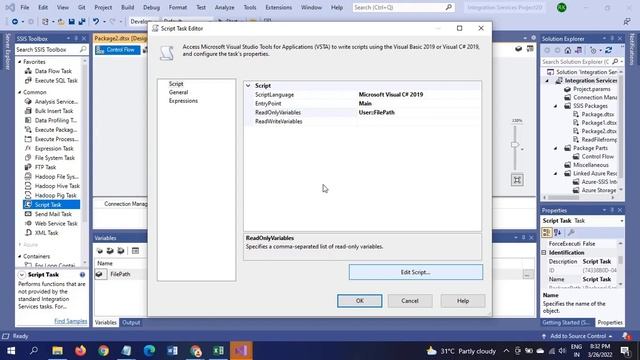The width and height of the screenshot is (640, 360).
Task: Open the File menu
Action: (x=24, y=7)
